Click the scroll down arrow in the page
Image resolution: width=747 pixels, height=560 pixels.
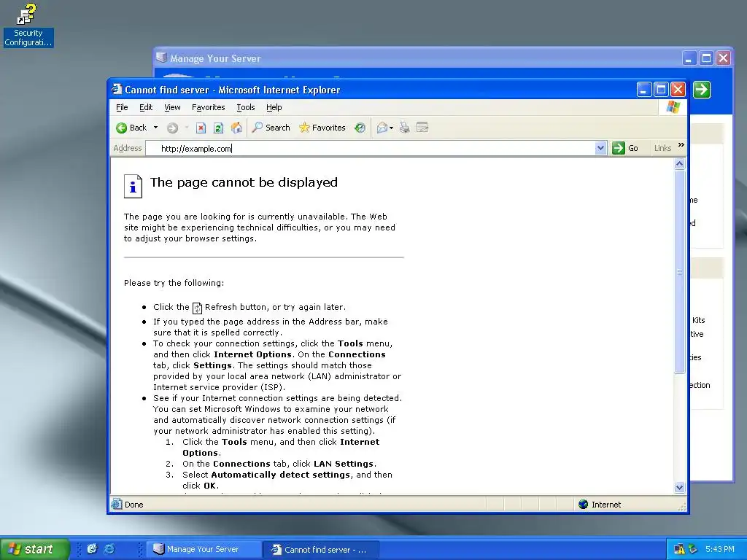tap(680, 487)
